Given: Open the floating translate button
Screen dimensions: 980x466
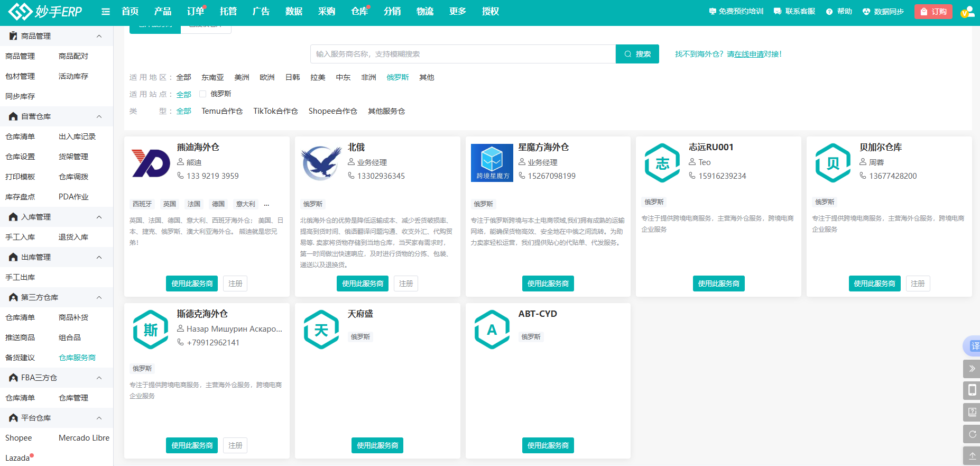Looking at the screenshot, I should (x=973, y=346).
